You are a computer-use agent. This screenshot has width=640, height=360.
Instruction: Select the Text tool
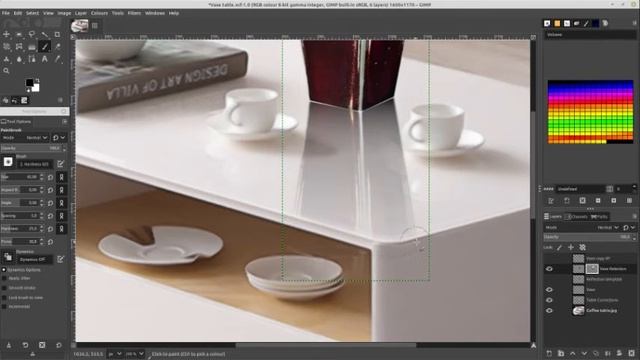[44, 59]
